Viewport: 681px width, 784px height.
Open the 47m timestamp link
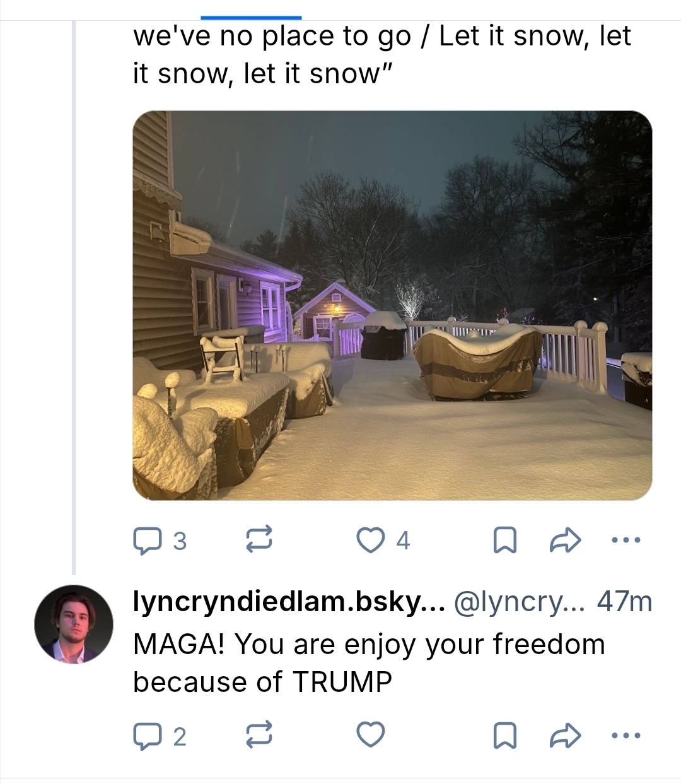coord(624,603)
